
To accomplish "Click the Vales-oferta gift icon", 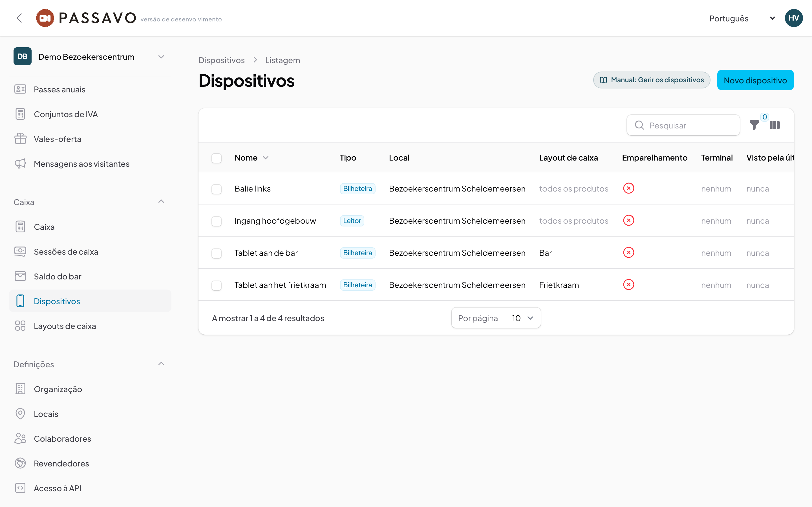I will tap(21, 139).
